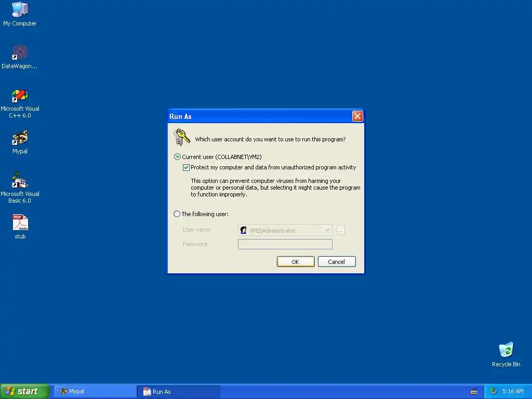The width and height of the screenshot is (532, 399).
Task: Click the browse users ellipsis button
Action: pyautogui.click(x=340, y=230)
